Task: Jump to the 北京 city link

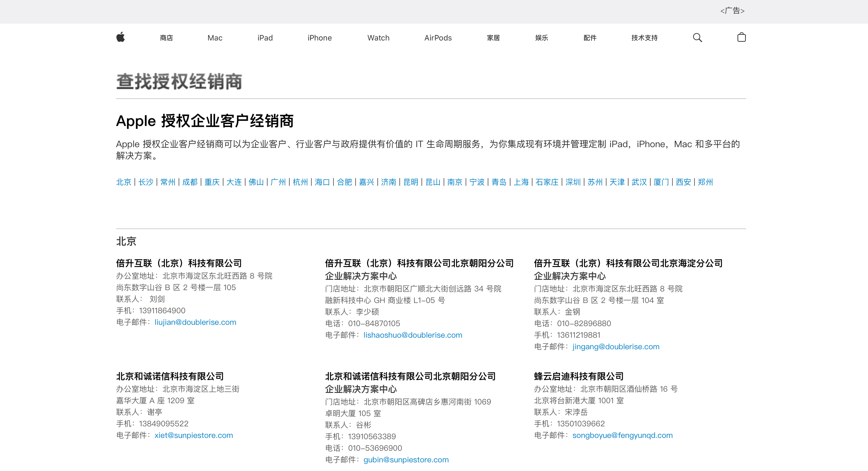Action: 124,182
